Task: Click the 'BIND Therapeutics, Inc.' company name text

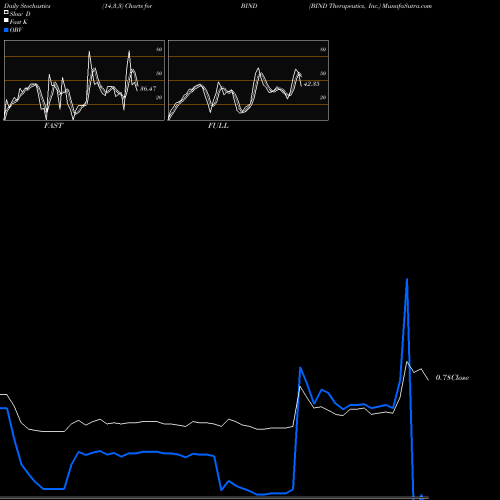Action: point(344,6)
